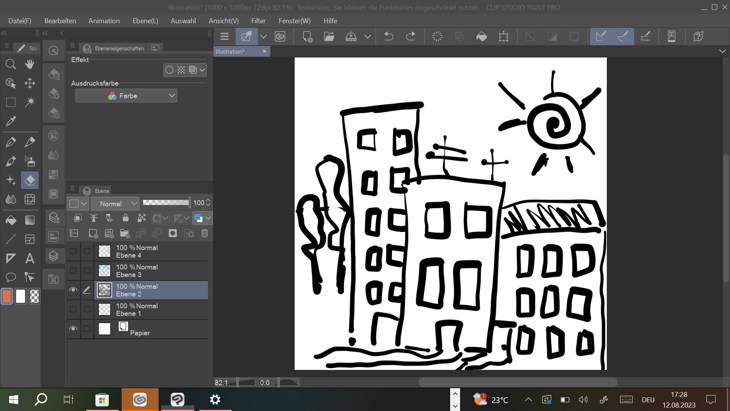
Task: Collapse the tool palette double-chevron
Action: click(x=4, y=33)
